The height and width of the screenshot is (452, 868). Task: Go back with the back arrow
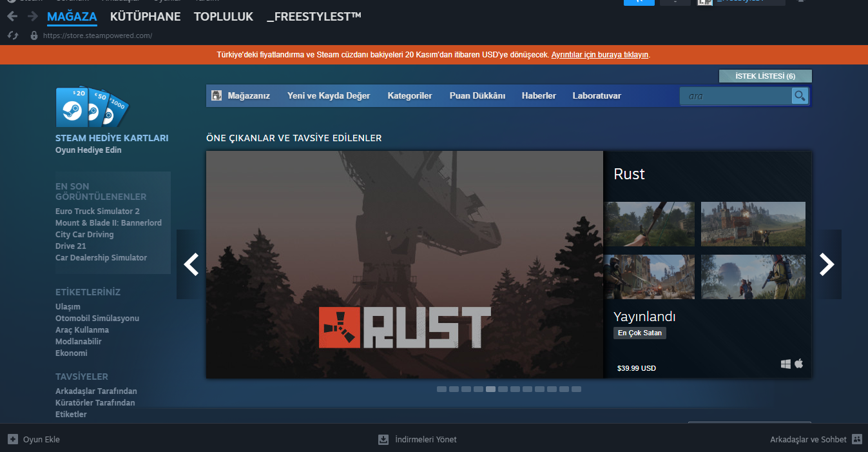[x=12, y=16]
